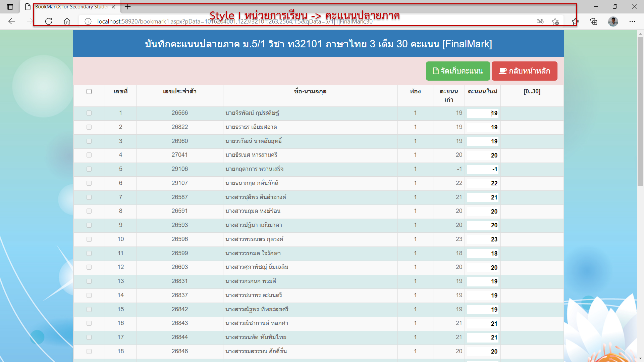The width and height of the screenshot is (644, 362).
Task: Edit new score field for student 29107
Action: pyautogui.click(x=482, y=183)
